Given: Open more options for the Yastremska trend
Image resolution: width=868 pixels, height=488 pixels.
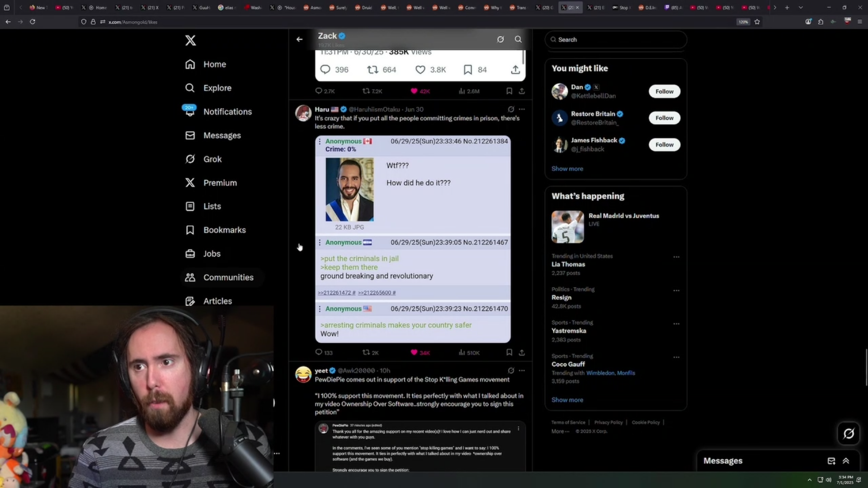Looking at the screenshot, I should (676, 324).
